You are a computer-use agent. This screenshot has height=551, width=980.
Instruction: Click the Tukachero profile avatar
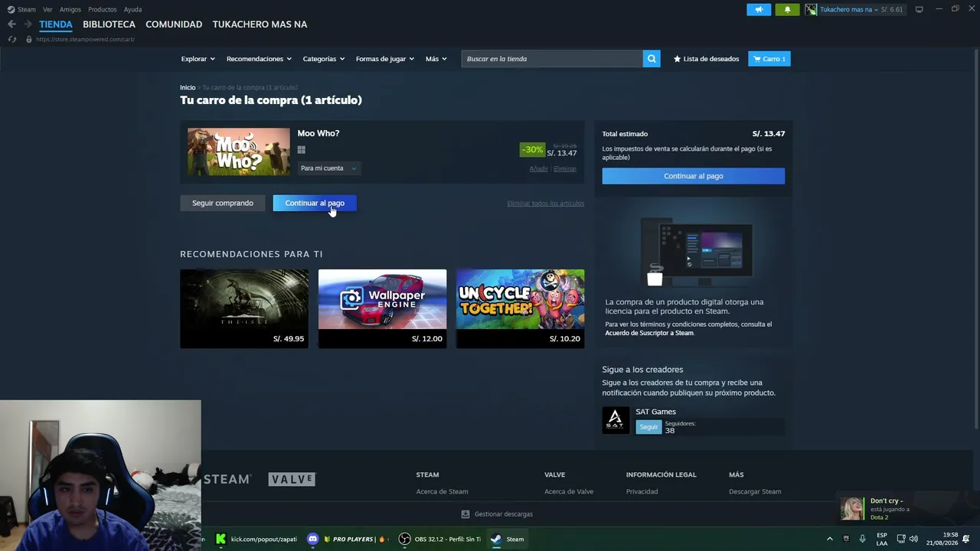pos(811,9)
